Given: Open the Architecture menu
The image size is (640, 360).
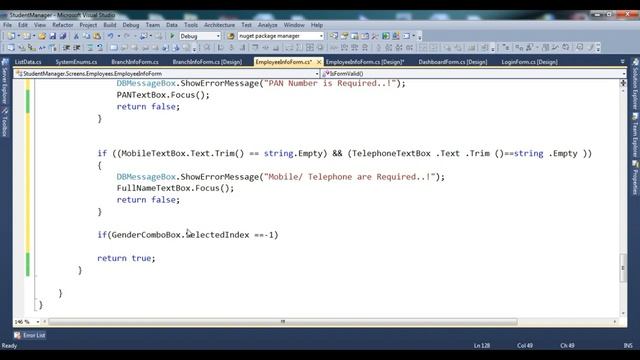Looking at the screenshot, I should coord(219,25).
